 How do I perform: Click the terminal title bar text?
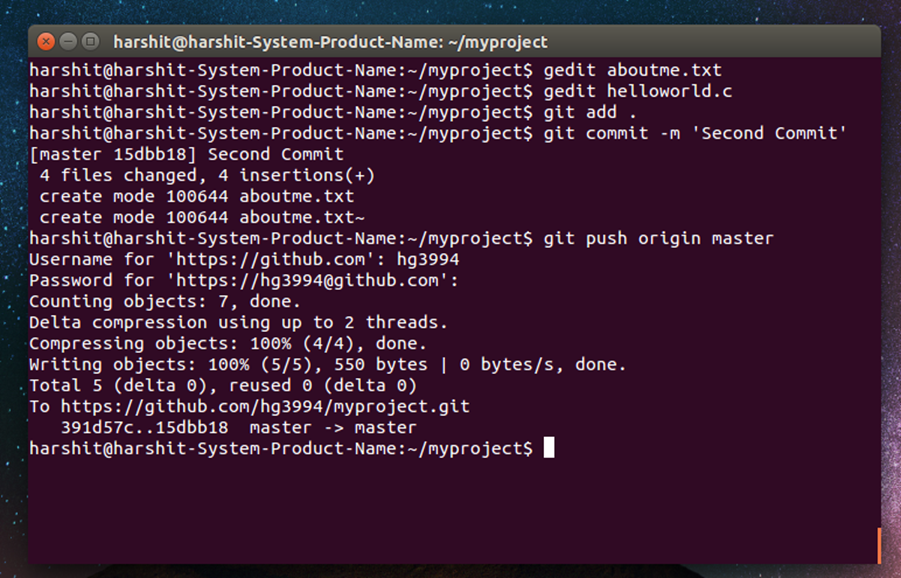point(330,43)
